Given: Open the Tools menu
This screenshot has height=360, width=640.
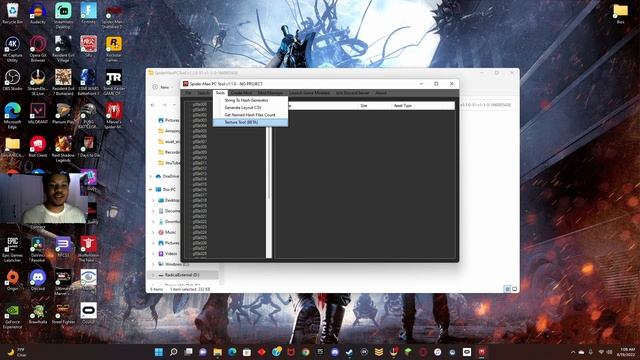Looking at the screenshot, I should coord(220,93).
